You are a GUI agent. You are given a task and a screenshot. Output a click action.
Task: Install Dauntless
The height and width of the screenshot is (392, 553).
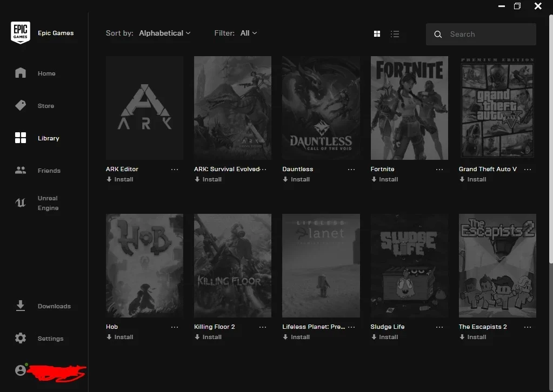point(296,179)
